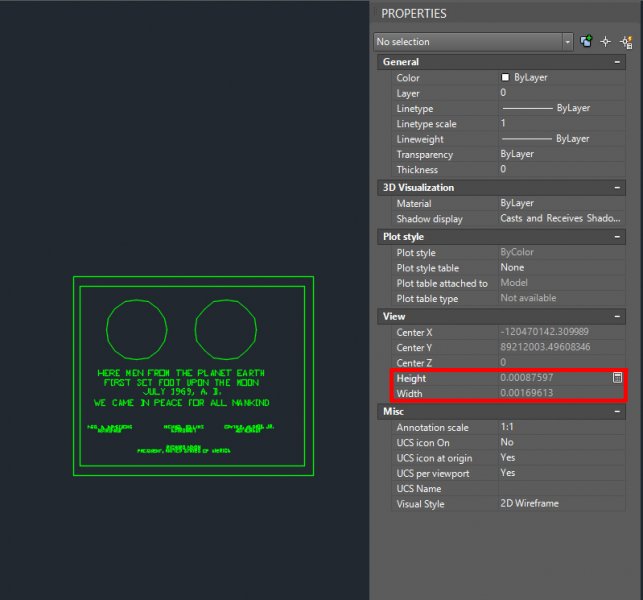Click the Visual Style property label
The image size is (643, 600).
tap(420, 504)
